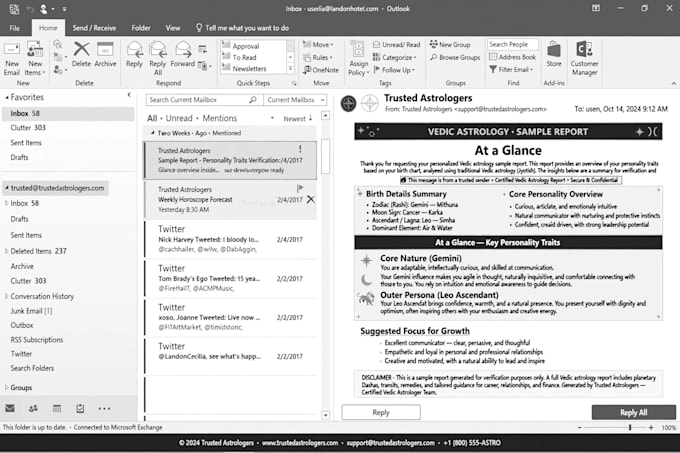This screenshot has height=453, width=680.
Task: Show All messages filter
Action: (152, 118)
